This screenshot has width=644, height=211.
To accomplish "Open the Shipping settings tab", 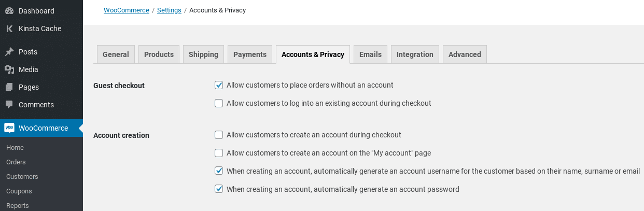I will 203,54.
